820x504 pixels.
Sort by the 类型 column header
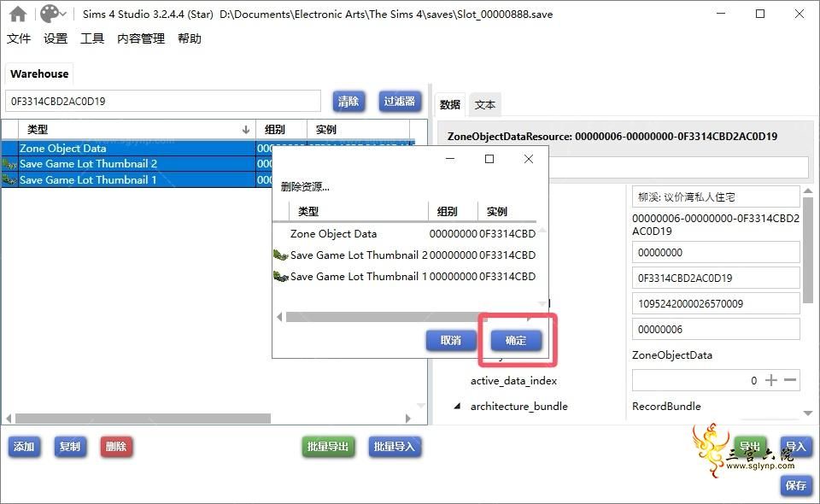tap(137, 130)
